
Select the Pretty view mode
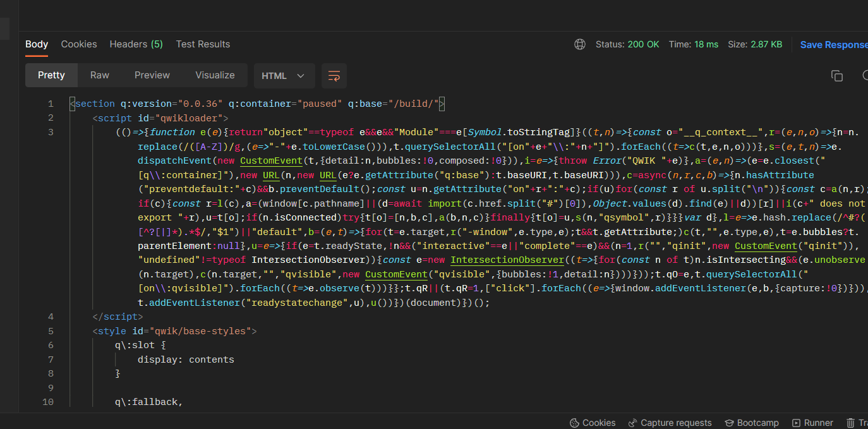(x=51, y=75)
